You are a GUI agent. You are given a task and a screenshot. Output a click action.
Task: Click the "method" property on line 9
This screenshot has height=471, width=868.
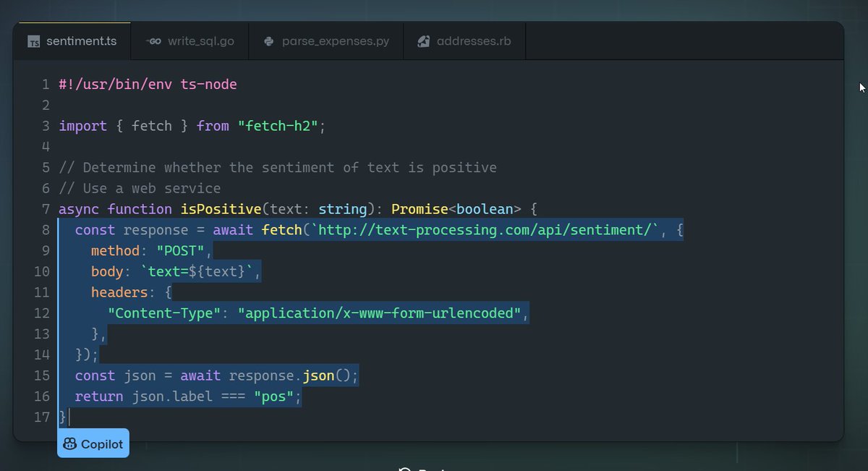(x=115, y=251)
